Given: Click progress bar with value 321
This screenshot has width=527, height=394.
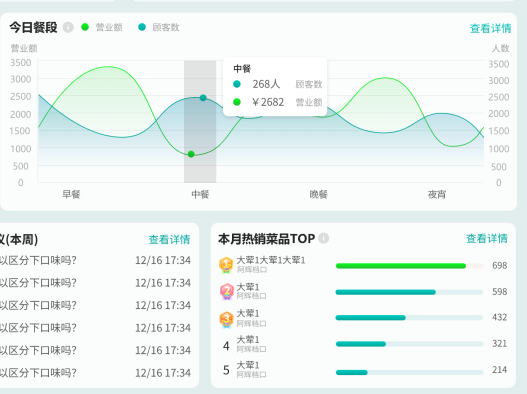Looking at the screenshot, I should (409, 344).
